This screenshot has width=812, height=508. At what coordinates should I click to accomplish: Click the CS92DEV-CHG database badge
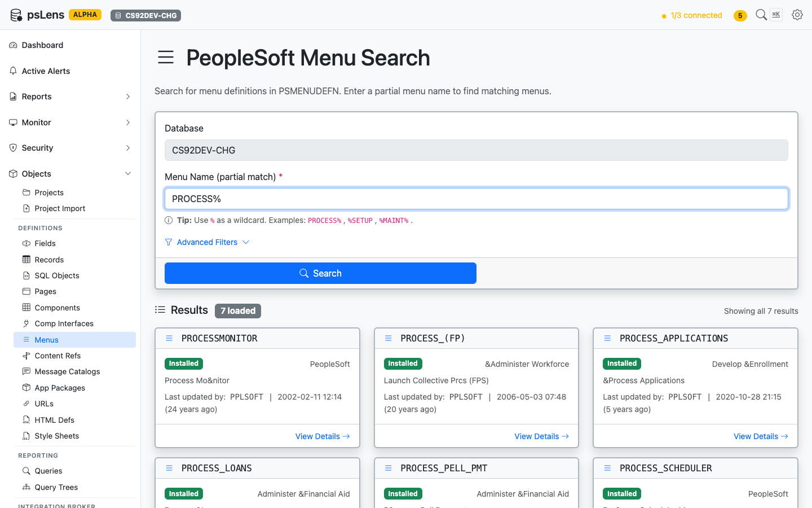[x=145, y=15]
